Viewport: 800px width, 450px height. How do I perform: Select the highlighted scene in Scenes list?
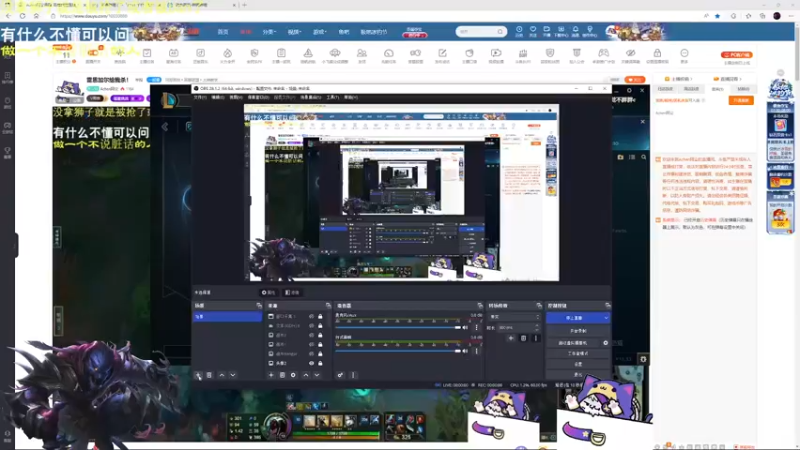coord(227,317)
